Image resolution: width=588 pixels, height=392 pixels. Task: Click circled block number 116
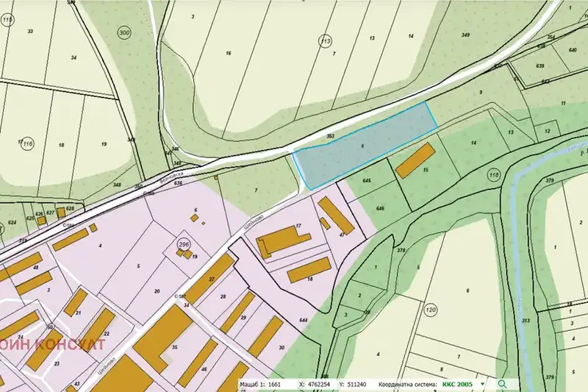pyautogui.click(x=28, y=143)
